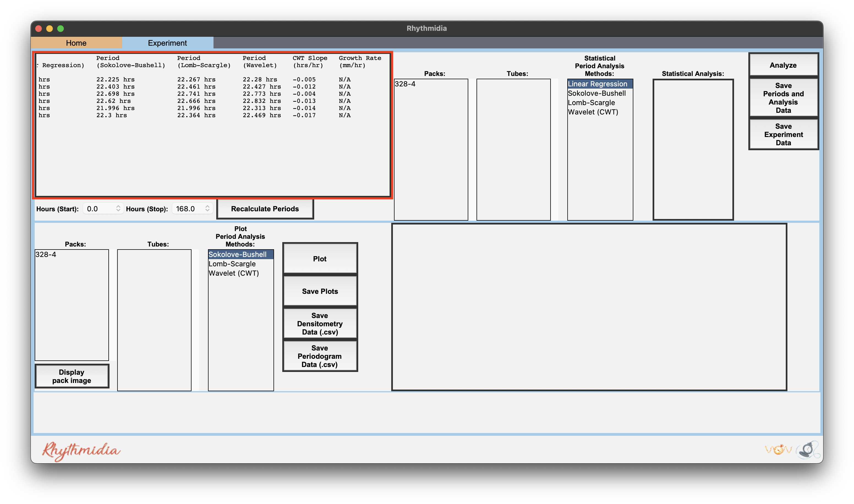Click the Rhythmidia logo at bottom left
The width and height of the screenshot is (854, 504).
point(81,451)
